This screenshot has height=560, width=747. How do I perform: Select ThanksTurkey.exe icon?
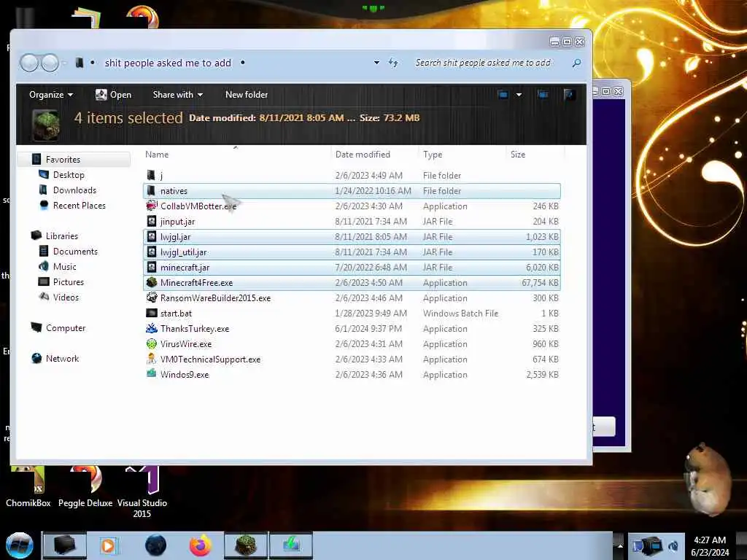point(152,329)
